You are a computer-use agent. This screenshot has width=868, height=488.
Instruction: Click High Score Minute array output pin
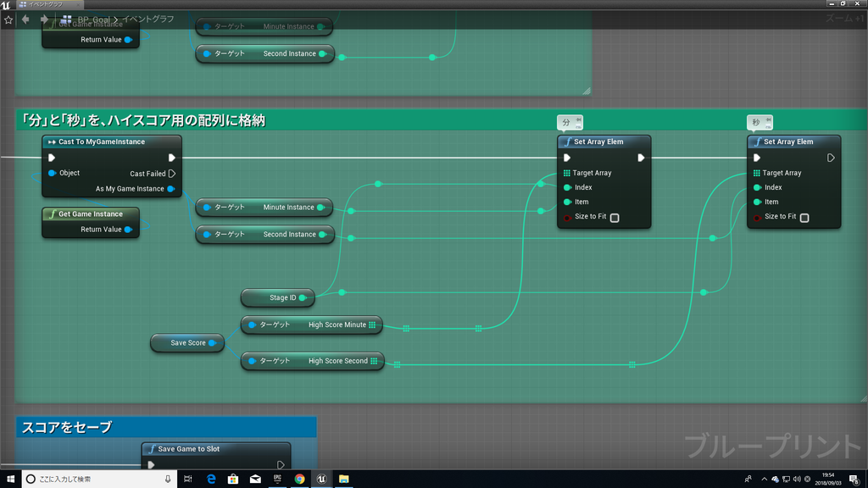[x=372, y=324]
